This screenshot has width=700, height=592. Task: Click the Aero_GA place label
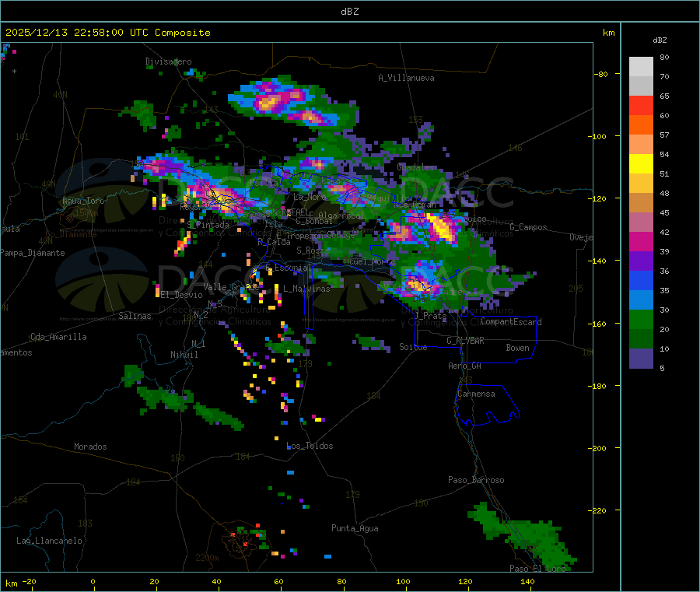464,366
